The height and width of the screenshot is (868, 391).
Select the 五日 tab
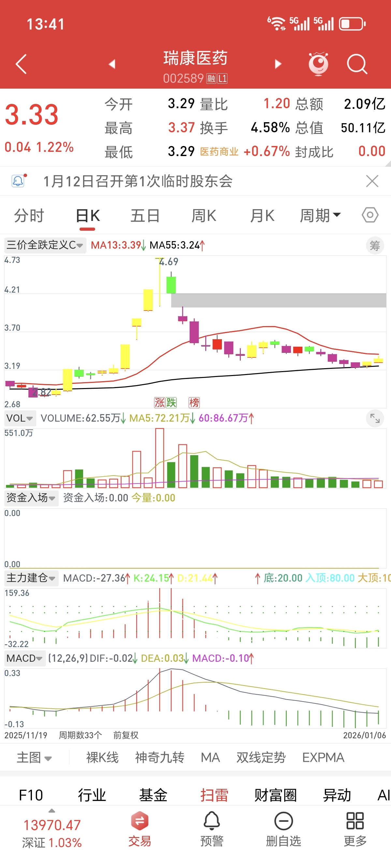point(145,215)
